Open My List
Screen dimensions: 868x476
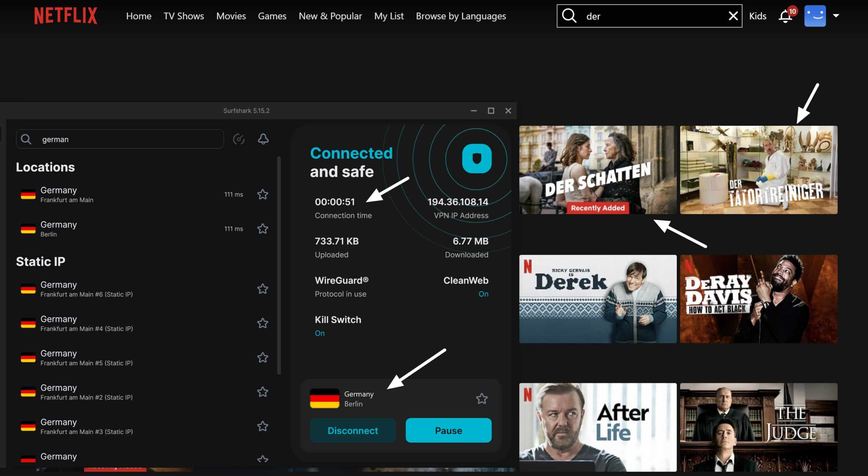coord(389,16)
